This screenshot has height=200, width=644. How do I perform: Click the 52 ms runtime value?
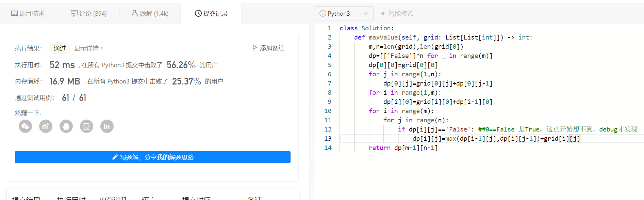62,65
